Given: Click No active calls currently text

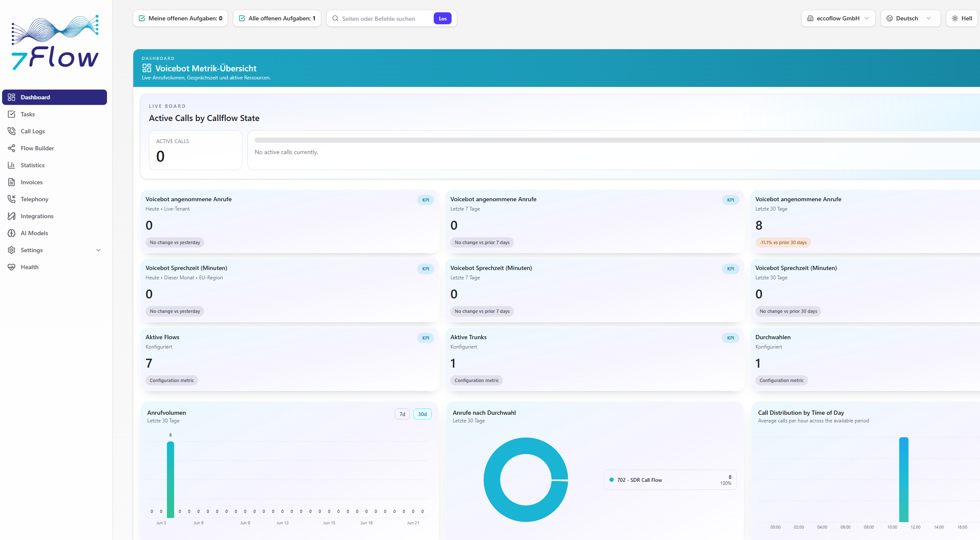Looking at the screenshot, I should [286, 152].
